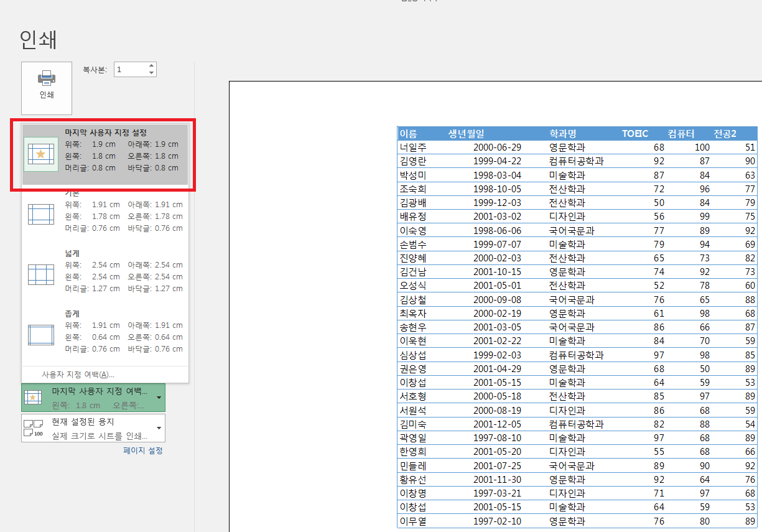Click the star margin icon in green dropdown
762x532 pixels.
tap(34, 397)
